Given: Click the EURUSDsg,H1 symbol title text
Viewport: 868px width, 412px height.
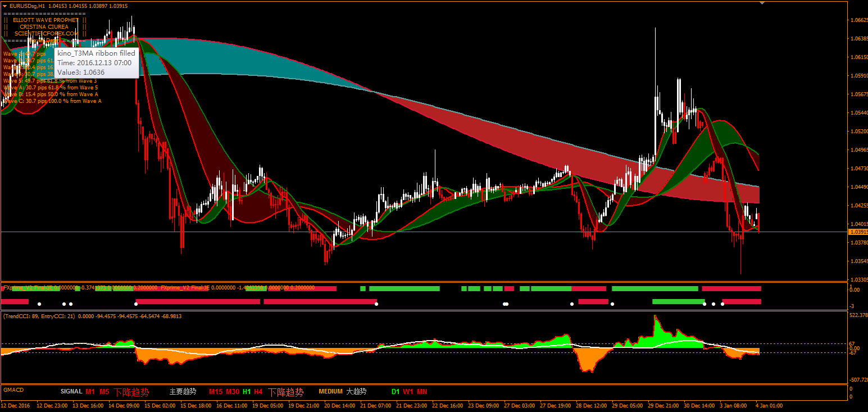Looking at the screenshot, I should click(x=28, y=6).
